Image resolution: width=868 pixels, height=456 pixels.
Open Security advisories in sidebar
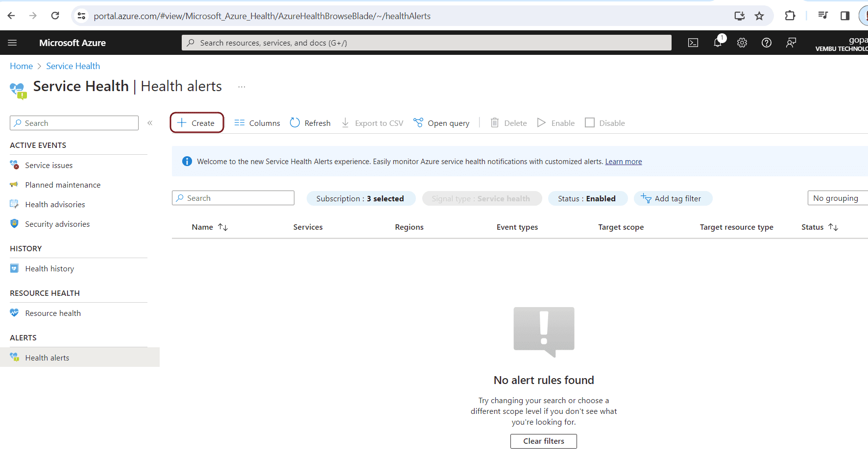pyautogui.click(x=57, y=224)
